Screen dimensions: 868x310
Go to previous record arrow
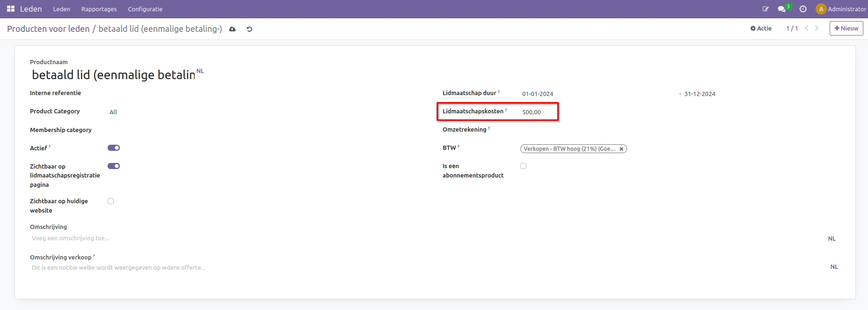click(x=807, y=28)
